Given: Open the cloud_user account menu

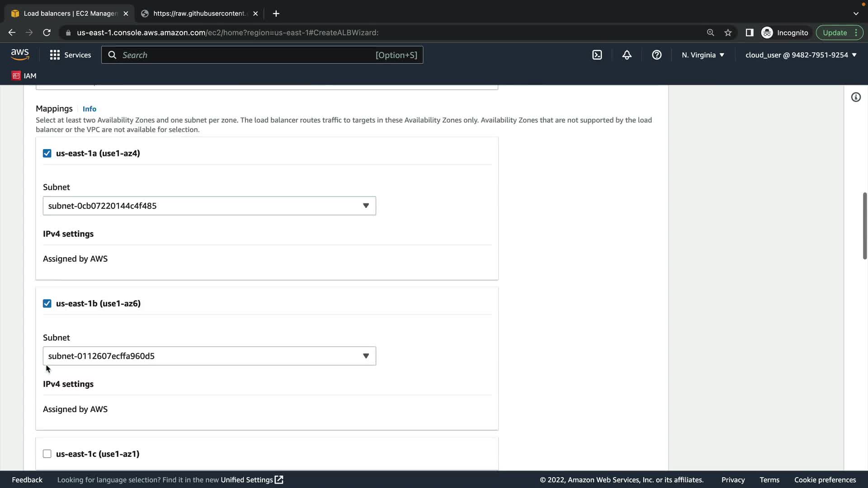Looking at the screenshot, I should (800, 55).
